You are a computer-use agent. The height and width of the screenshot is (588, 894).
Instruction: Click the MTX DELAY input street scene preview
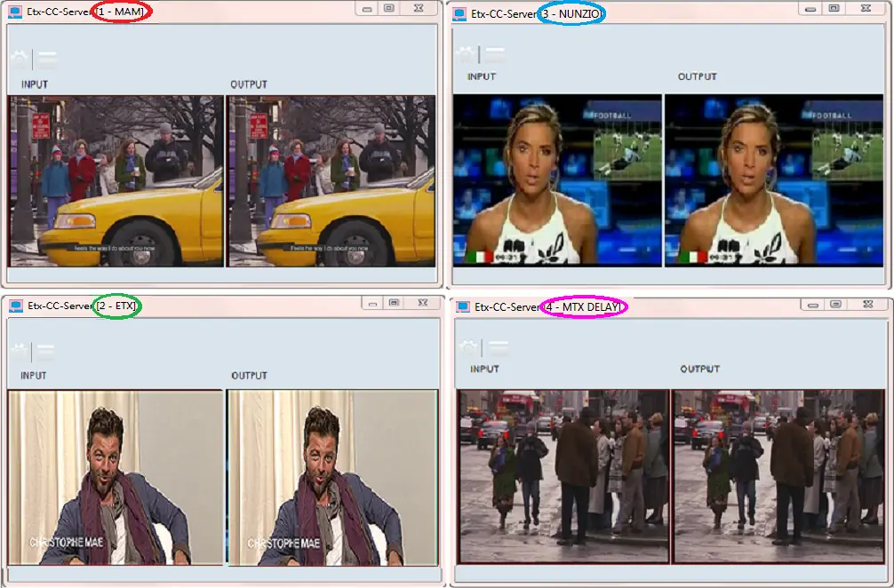pyautogui.click(x=563, y=476)
